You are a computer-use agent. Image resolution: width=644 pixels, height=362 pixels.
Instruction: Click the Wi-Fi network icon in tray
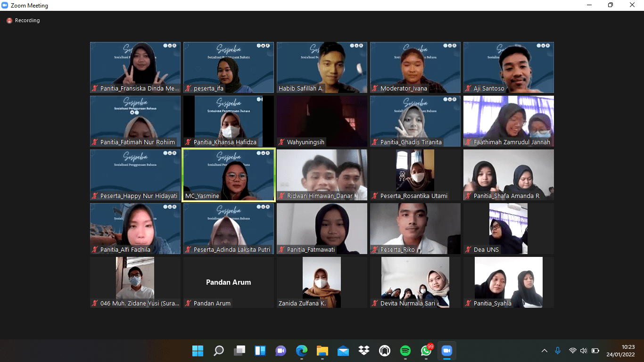tap(572, 351)
